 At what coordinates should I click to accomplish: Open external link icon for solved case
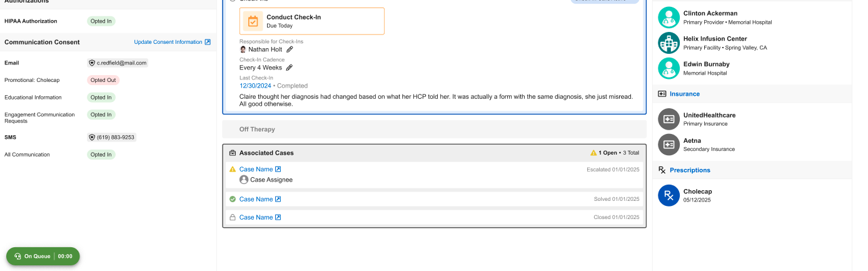click(278, 199)
